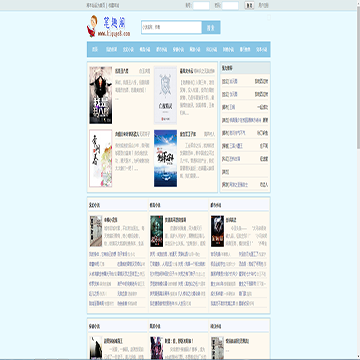360x360 pixels.
Task: Open the purple cover under 网游小说 section
Action: (x=157, y=348)
